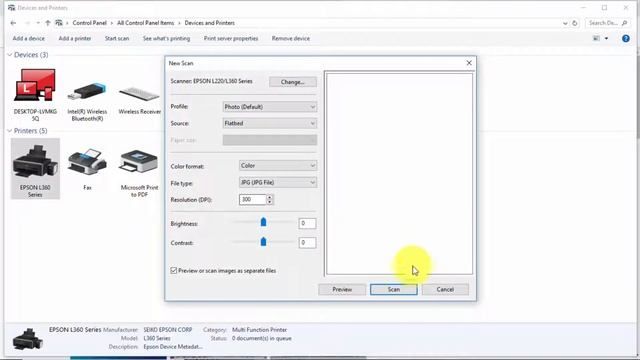Click the Back arrow in Devices and Printers
Image resolution: width=640 pixels, height=360 pixels.
13,23
